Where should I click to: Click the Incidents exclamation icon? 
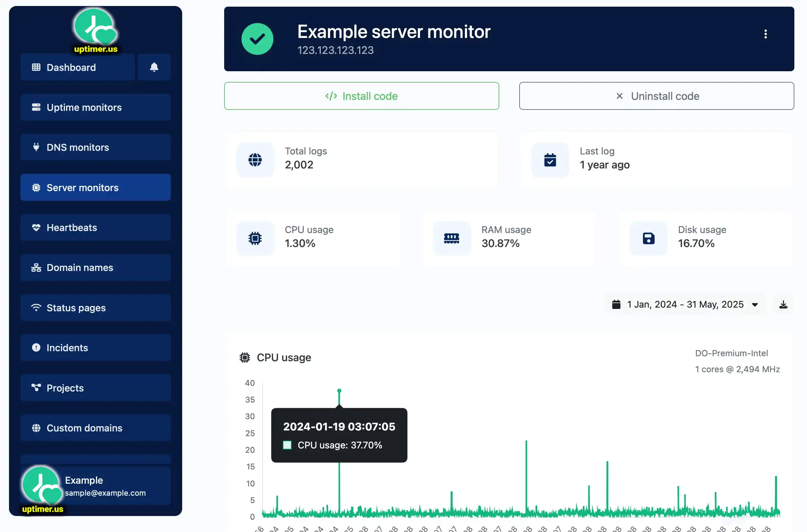36,348
